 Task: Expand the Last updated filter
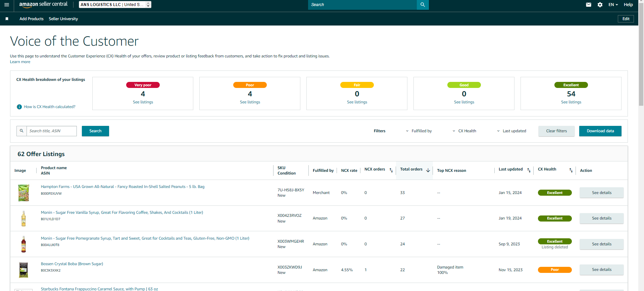[511, 131]
